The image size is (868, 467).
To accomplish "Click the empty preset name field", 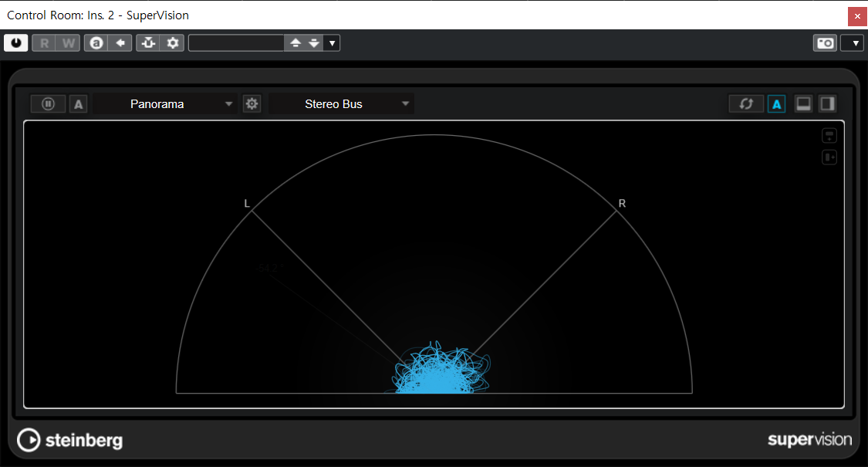I will tap(236, 43).
